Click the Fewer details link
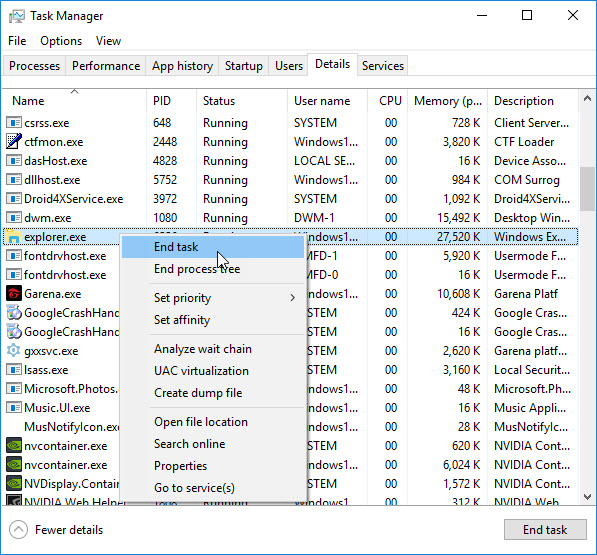The image size is (597, 555). click(69, 530)
